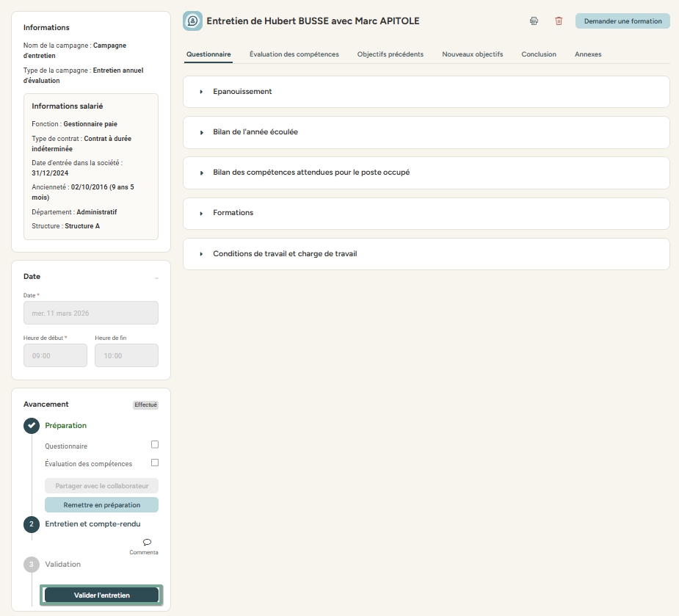Check the Questionnaire checkbox
This screenshot has width=679, height=616.
[155, 445]
